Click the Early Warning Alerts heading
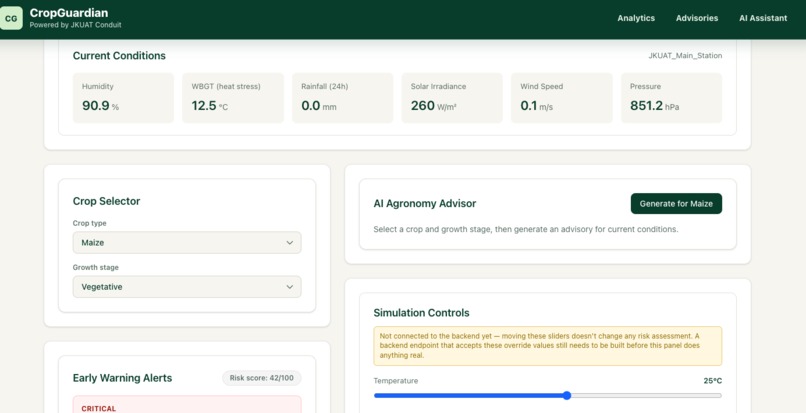 [122, 378]
